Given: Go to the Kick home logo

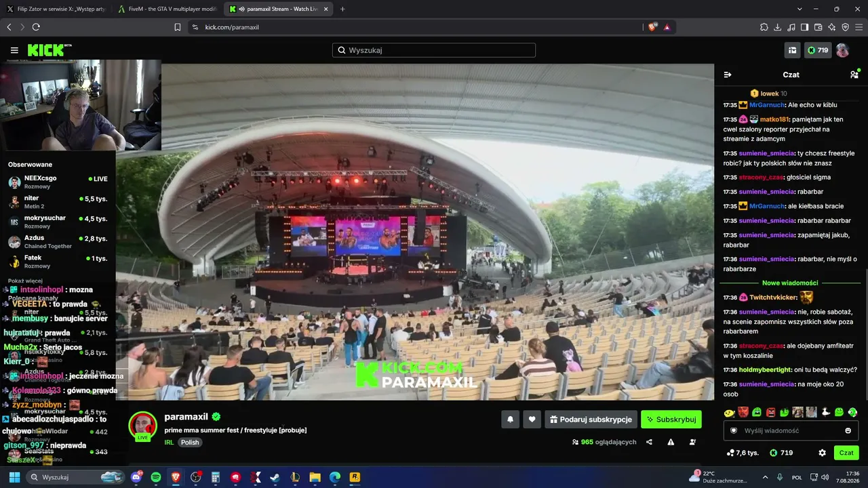Looking at the screenshot, I should tap(49, 50).
